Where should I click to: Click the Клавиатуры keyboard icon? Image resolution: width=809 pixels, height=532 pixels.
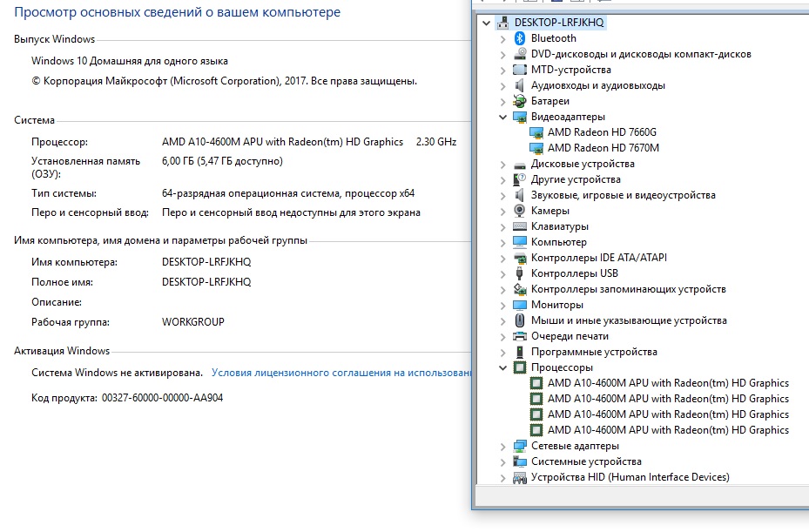tap(520, 226)
